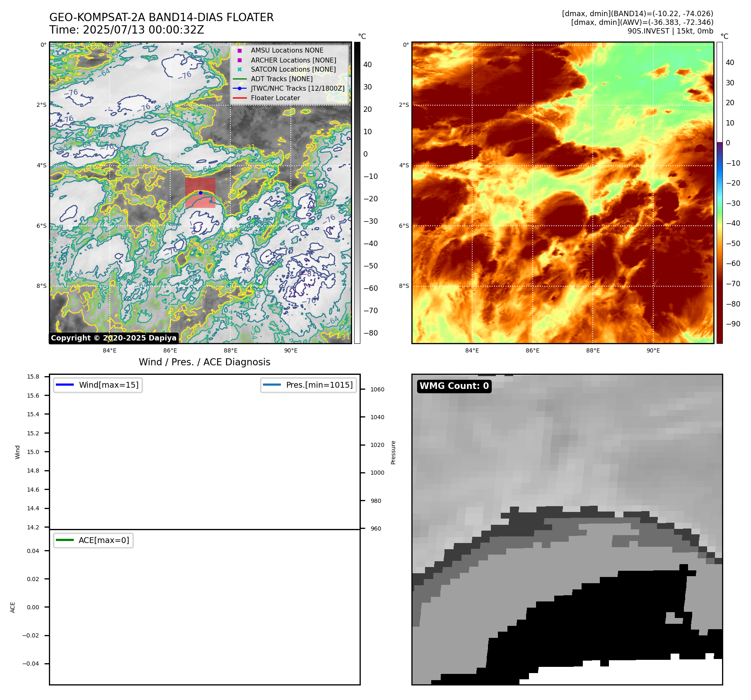The width and height of the screenshot is (751, 700).
Task: Click the 'ACE[max=0]' legend label
Action: (x=104, y=540)
